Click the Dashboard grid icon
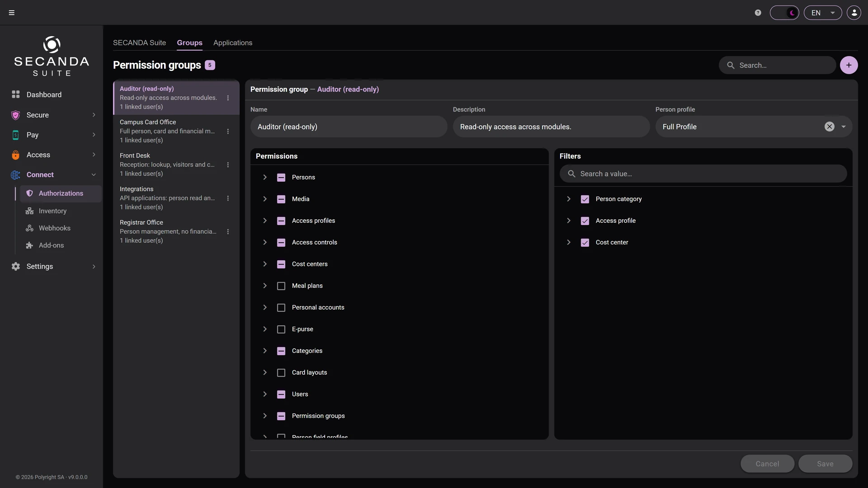The image size is (868, 488). tap(16, 94)
